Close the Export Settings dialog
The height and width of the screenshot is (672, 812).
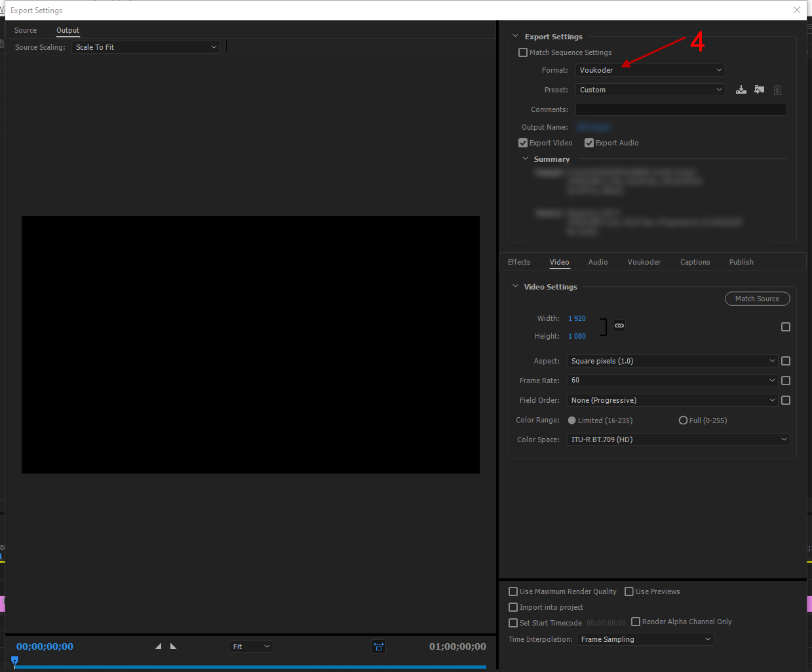coord(797,10)
